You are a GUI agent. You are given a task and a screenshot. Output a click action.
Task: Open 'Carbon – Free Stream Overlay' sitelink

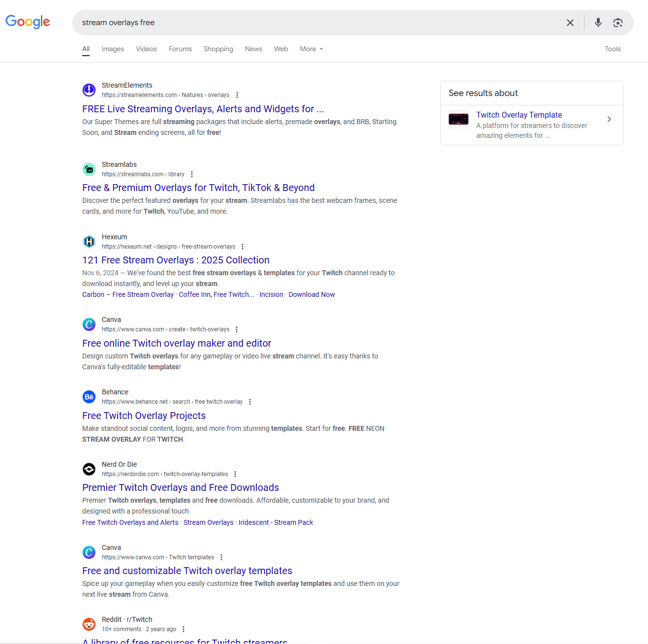coord(128,294)
